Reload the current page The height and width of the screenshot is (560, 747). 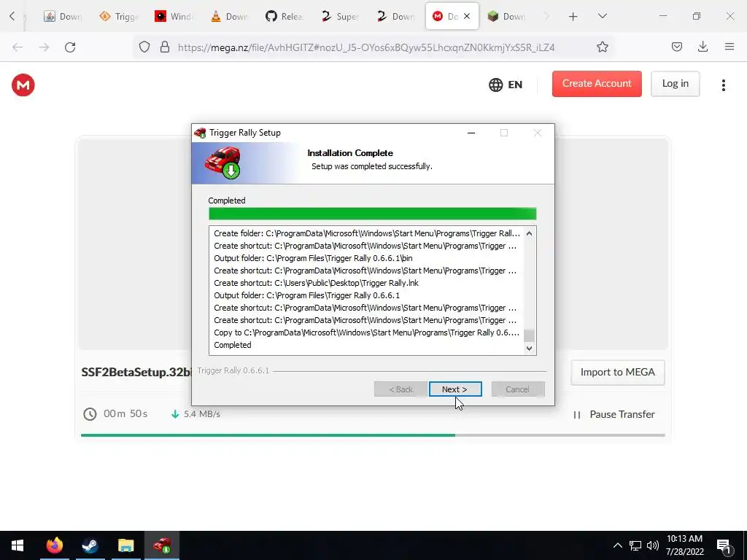point(70,47)
